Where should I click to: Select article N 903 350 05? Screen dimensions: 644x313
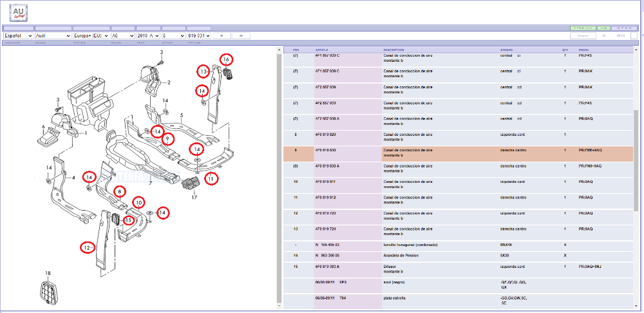[327, 255]
